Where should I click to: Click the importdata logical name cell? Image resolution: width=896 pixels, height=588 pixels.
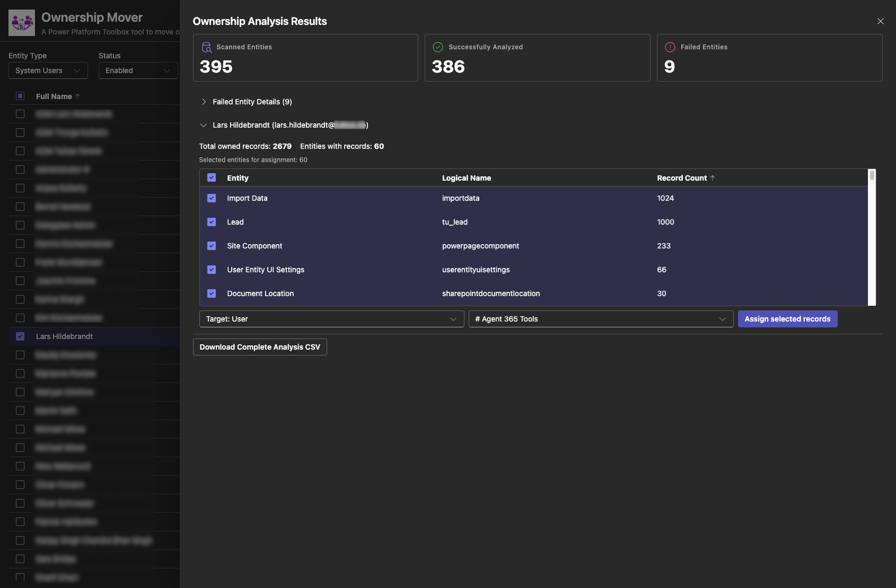point(461,198)
